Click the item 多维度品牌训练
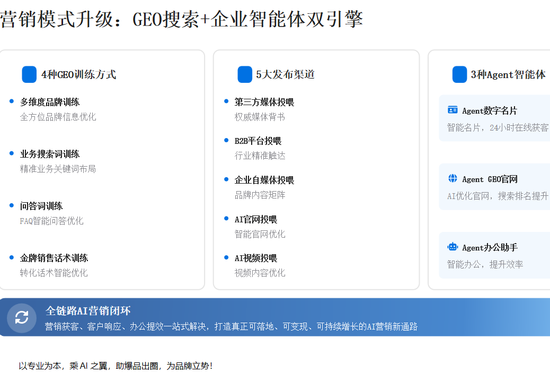The width and height of the screenshot is (550, 381). coord(50,102)
